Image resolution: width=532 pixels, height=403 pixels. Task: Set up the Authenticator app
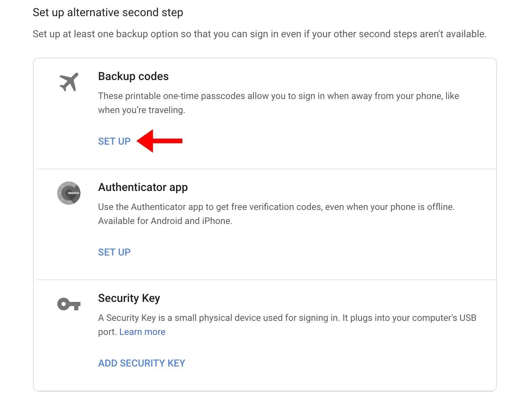coord(114,252)
